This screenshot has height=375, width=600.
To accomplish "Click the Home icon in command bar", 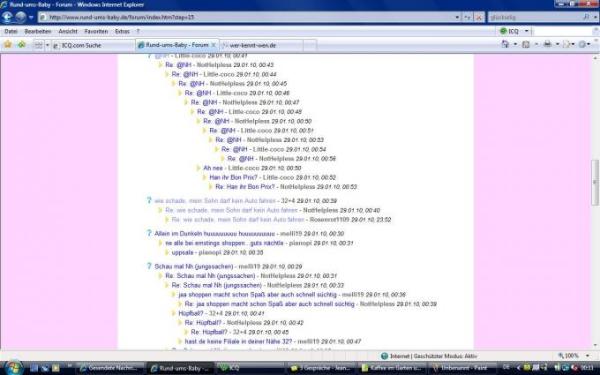I will tap(505, 44).
